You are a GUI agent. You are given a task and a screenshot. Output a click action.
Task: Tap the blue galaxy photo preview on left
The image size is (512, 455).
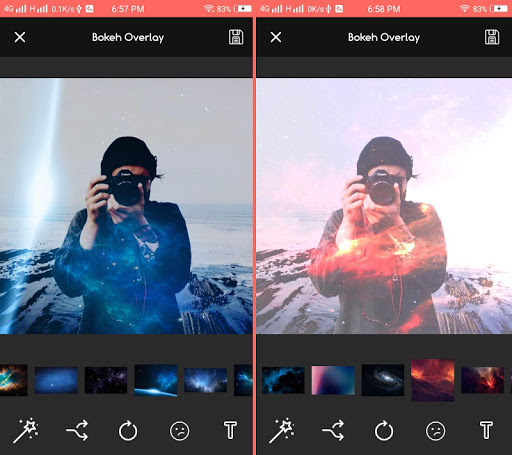(126, 206)
